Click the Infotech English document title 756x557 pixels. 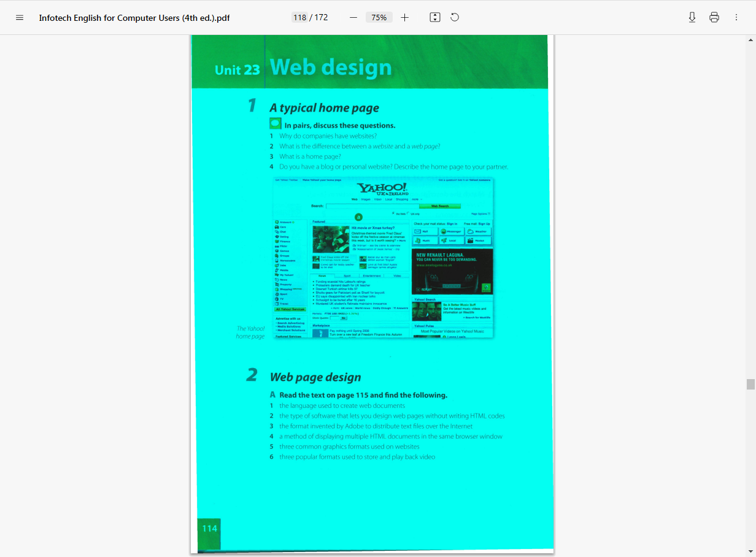click(134, 18)
